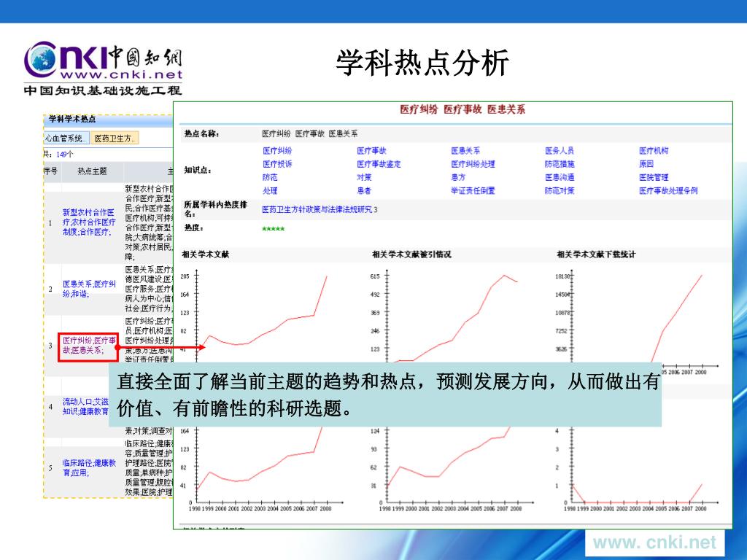This screenshot has width=747, height=560.
Task: Open the 医患沟通 knowledge point
Action: (560, 177)
